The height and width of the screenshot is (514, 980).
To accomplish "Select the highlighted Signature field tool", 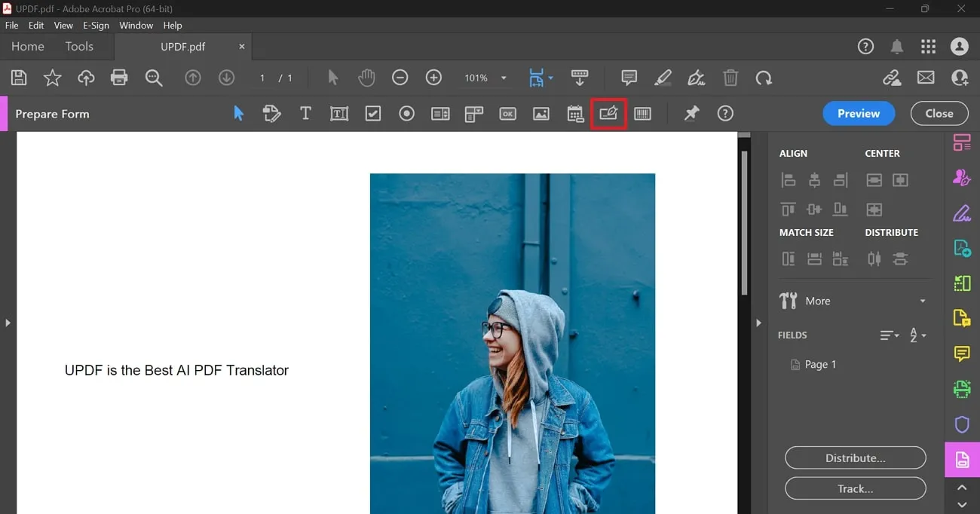I will click(x=608, y=113).
